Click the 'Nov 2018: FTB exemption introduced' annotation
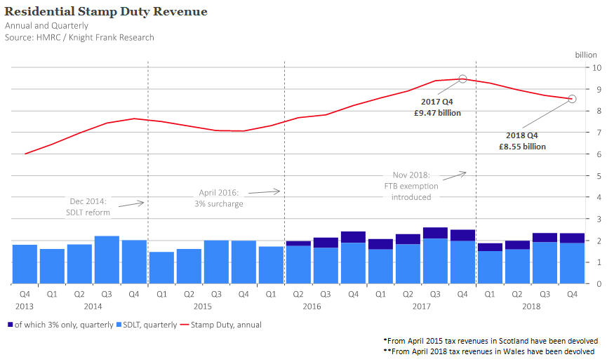The image size is (607, 364). point(411,185)
